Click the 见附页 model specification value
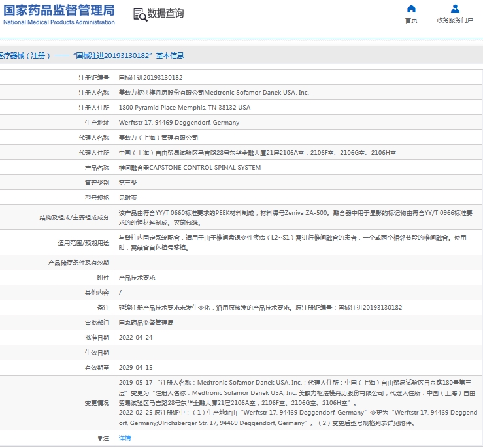Screen dimensions: 483x448 (x=128, y=198)
